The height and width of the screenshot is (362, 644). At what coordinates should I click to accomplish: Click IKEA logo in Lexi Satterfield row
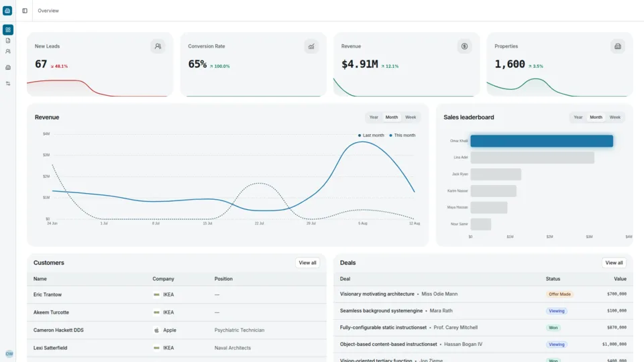pos(156,348)
